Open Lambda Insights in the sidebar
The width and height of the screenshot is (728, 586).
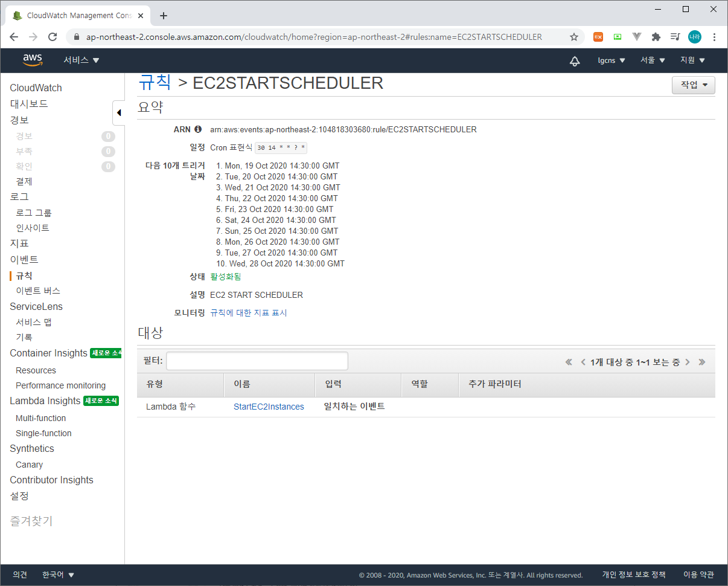(x=45, y=401)
